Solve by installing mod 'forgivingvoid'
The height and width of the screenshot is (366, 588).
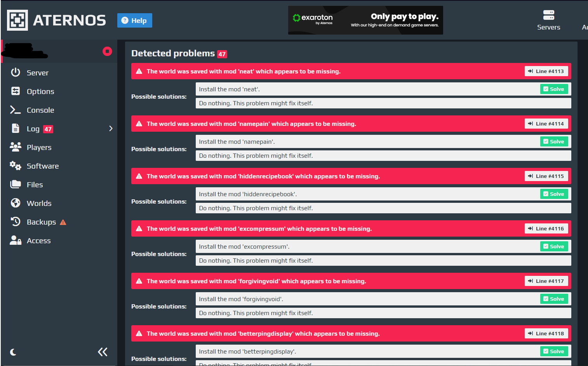point(554,299)
